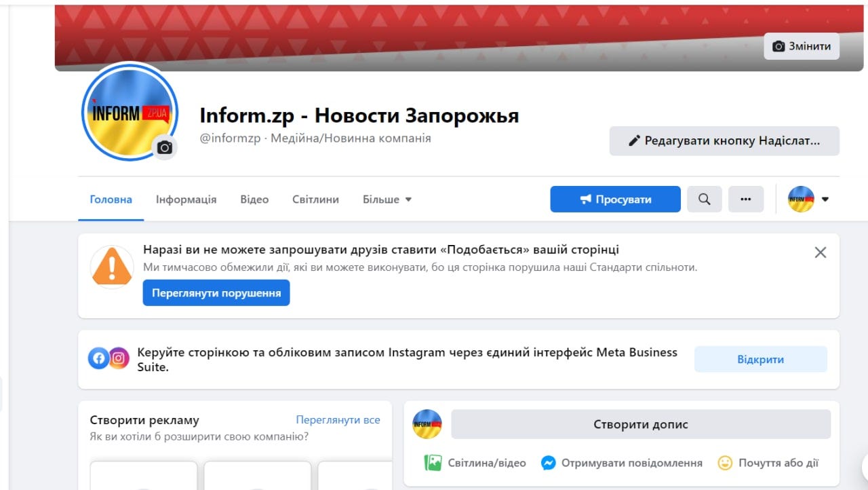Open the three-dots more options button

click(746, 200)
